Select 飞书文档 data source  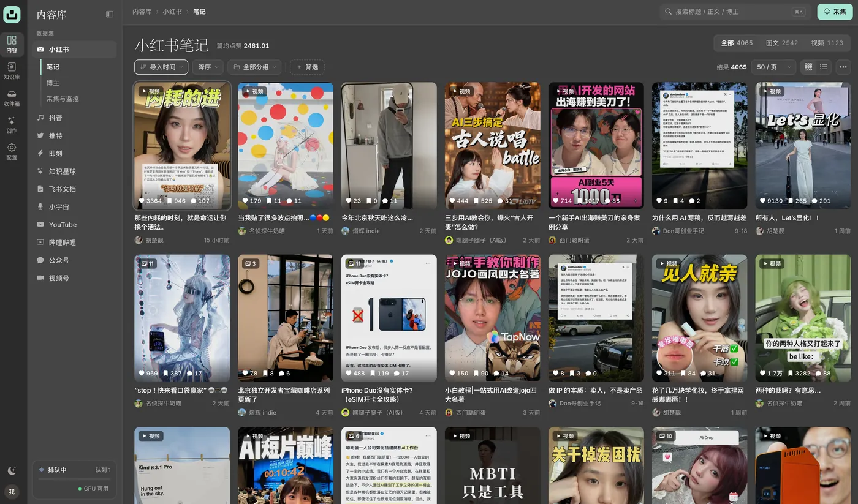tap(75, 189)
